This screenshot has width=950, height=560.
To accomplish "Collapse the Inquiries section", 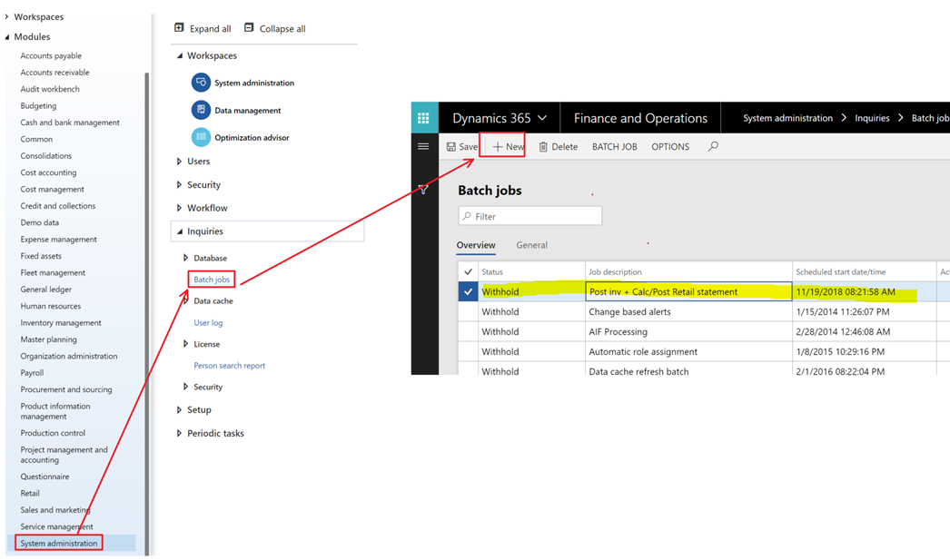I will 179,231.
